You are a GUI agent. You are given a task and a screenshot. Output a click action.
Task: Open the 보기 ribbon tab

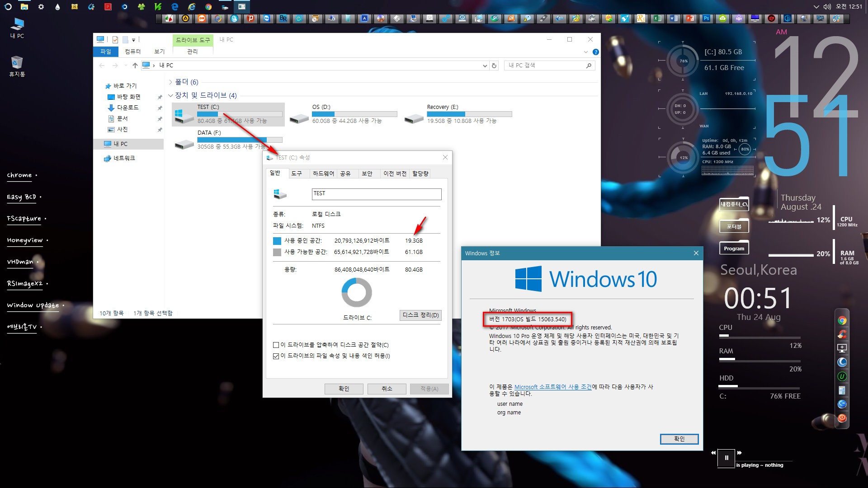[159, 52]
